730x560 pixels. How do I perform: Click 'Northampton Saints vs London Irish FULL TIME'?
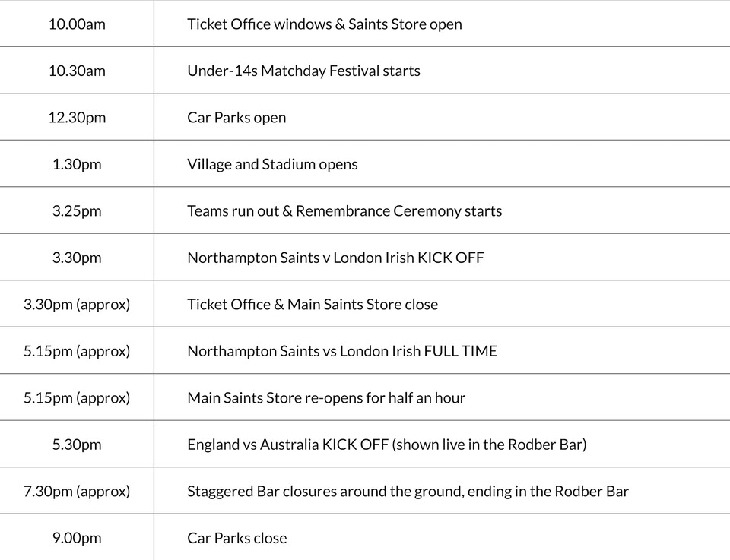(342, 351)
